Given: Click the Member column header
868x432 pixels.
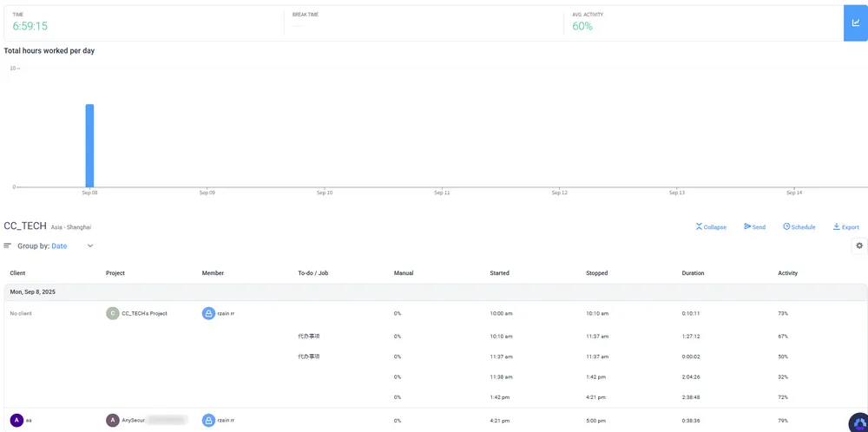Looking at the screenshot, I should coord(214,273).
